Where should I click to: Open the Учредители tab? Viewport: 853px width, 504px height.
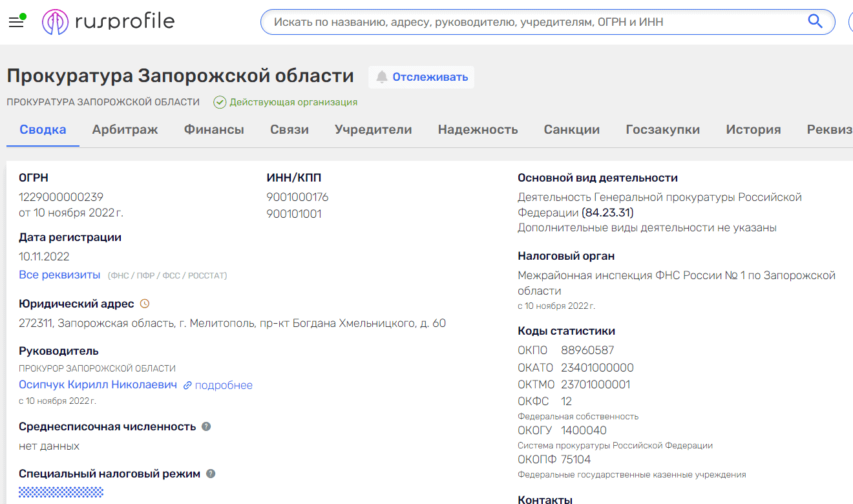click(374, 129)
